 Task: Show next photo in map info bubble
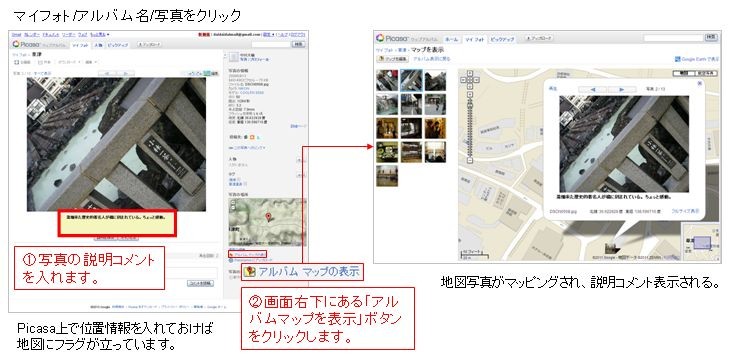622,89
